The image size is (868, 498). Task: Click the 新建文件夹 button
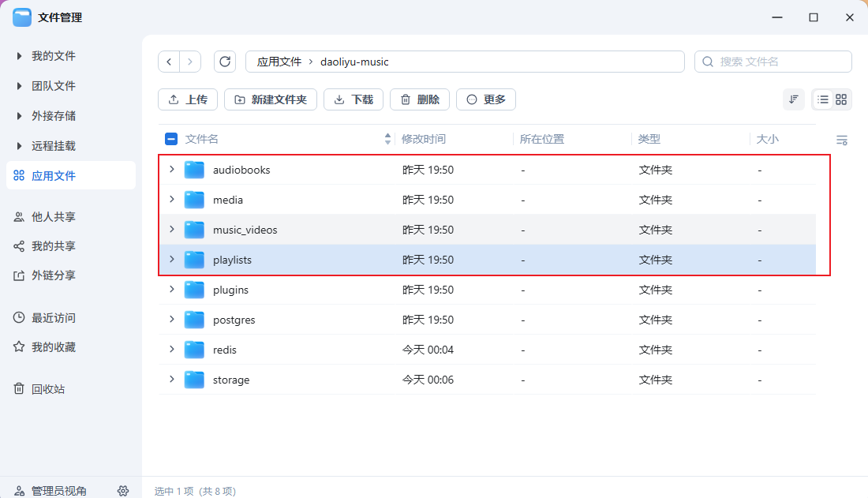[x=271, y=99]
